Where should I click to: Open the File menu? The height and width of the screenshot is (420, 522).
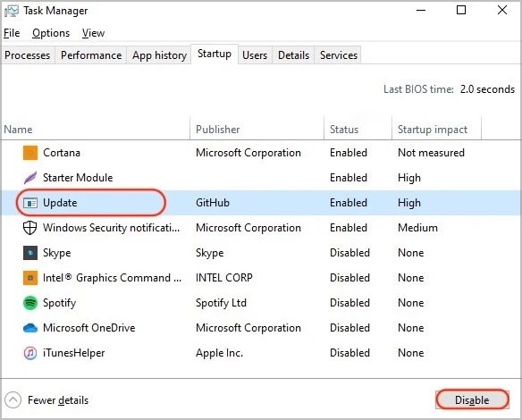coord(12,33)
